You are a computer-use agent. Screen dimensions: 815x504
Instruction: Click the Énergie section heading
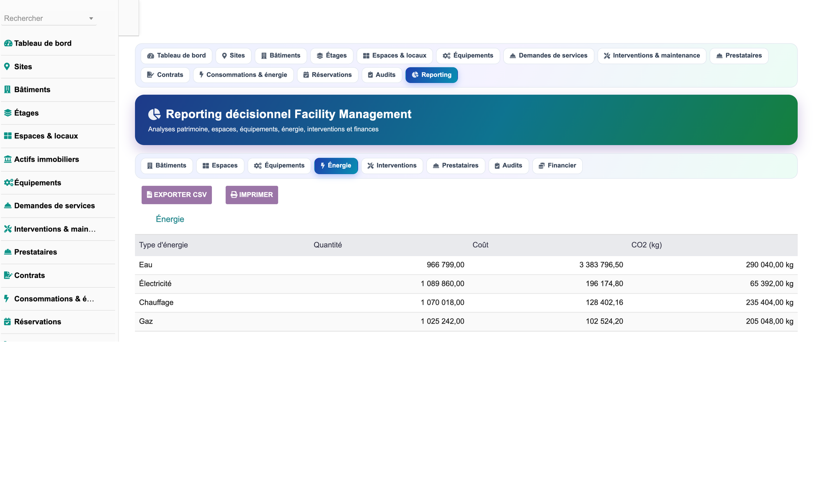tap(170, 219)
